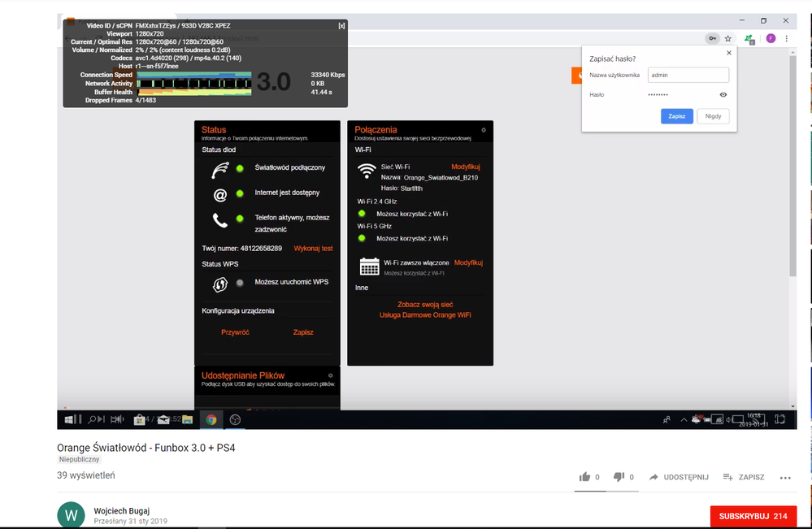
Task: Click the video title Orange Światłowód
Action: pyautogui.click(x=146, y=448)
